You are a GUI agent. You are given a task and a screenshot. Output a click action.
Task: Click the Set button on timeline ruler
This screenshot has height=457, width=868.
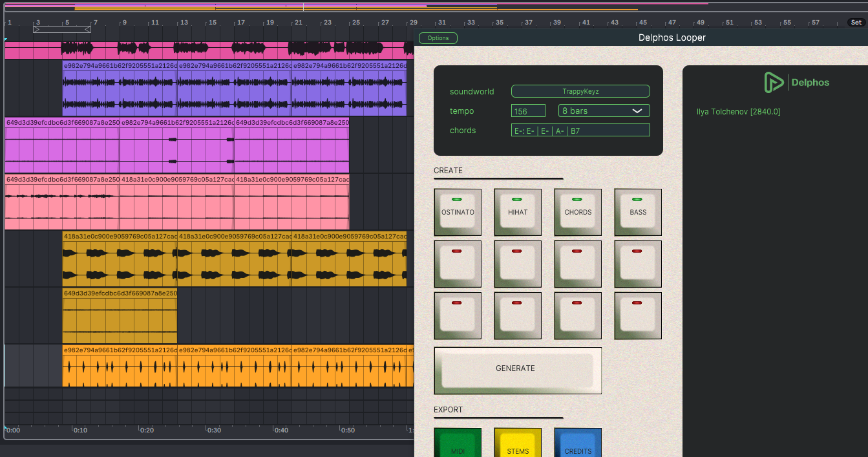[x=856, y=23]
